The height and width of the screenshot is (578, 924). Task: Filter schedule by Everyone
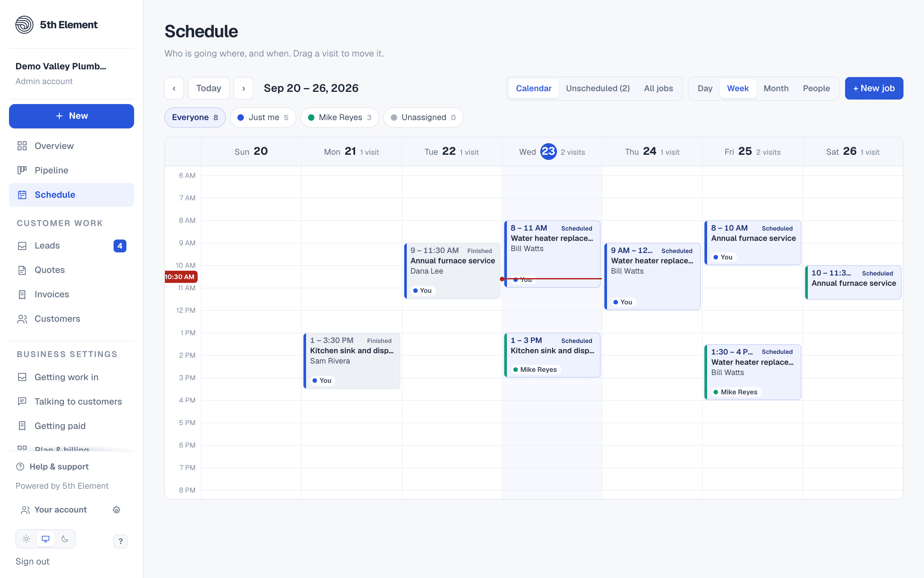point(195,117)
